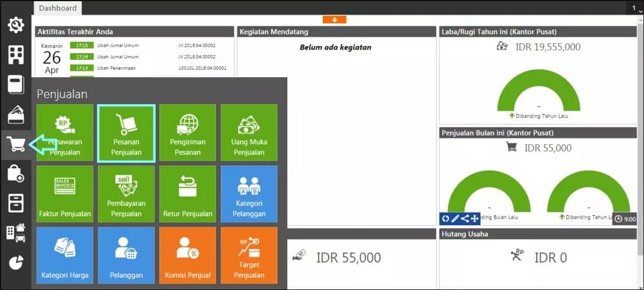The width and height of the screenshot is (644, 290).
Task: Open the Penawaran Penjualan tile
Action: click(x=65, y=133)
